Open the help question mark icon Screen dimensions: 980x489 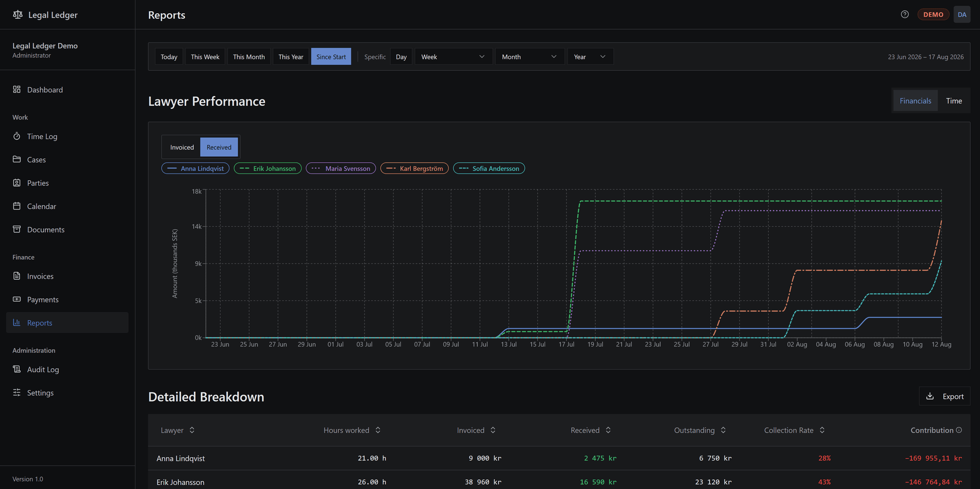click(x=905, y=15)
